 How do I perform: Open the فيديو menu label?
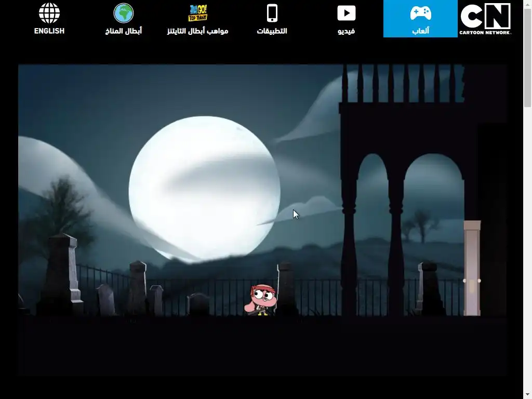pos(347,31)
